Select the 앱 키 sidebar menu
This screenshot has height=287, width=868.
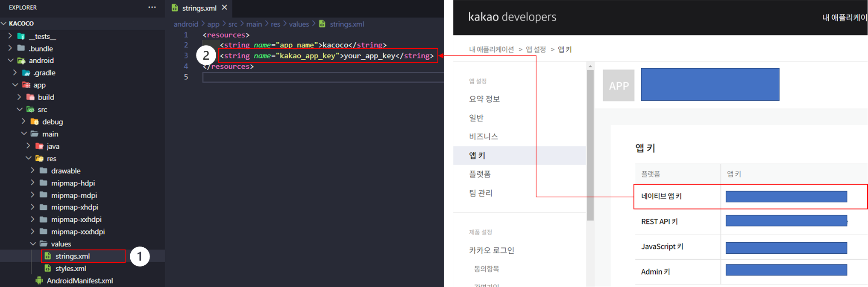[519, 156]
